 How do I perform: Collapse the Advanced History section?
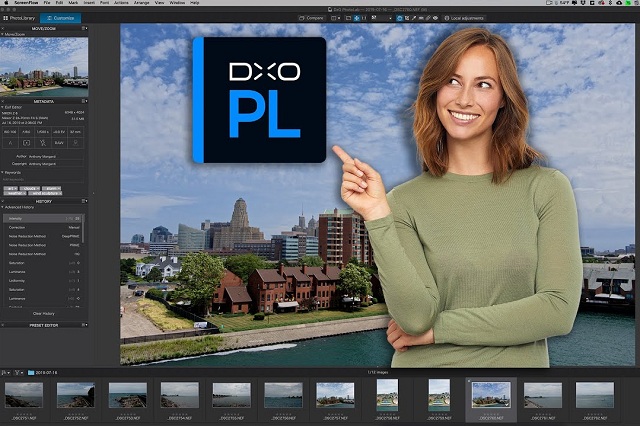pos(2,207)
